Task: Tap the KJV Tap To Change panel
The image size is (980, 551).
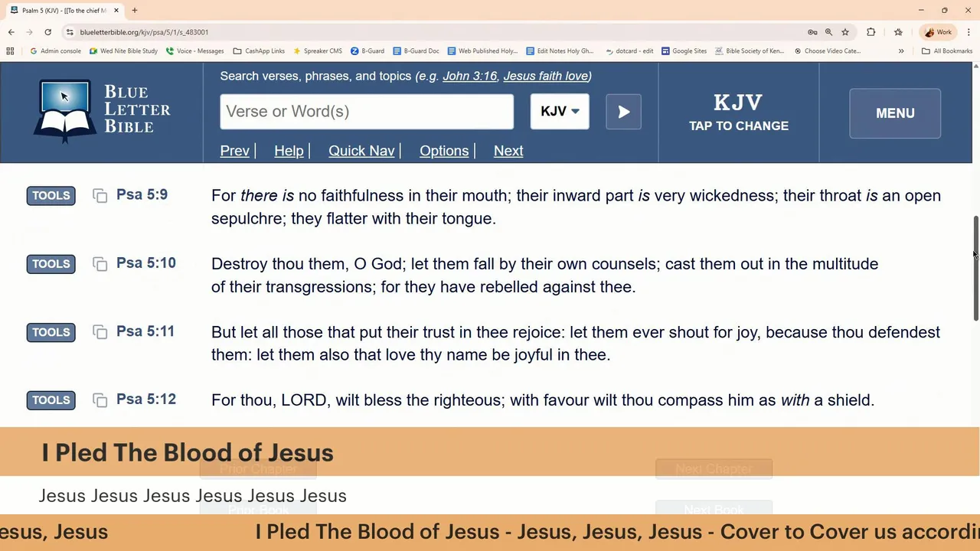Action: click(x=738, y=112)
